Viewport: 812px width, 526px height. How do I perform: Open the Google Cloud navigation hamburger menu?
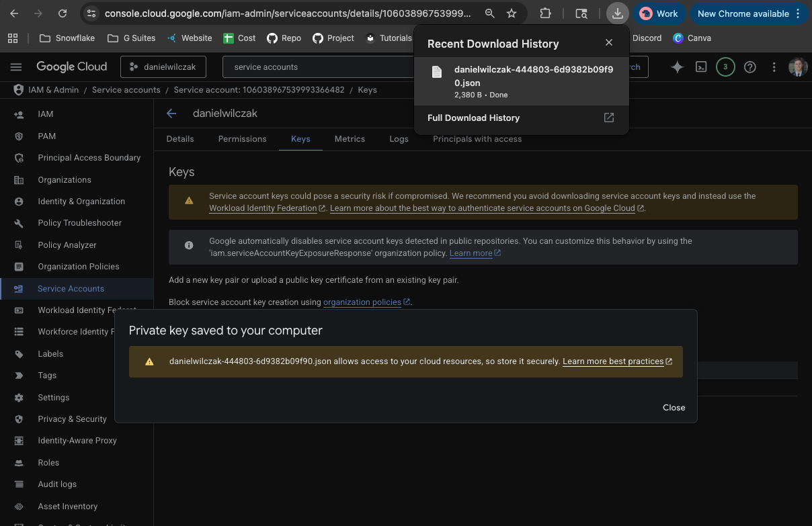coord(16,67)
